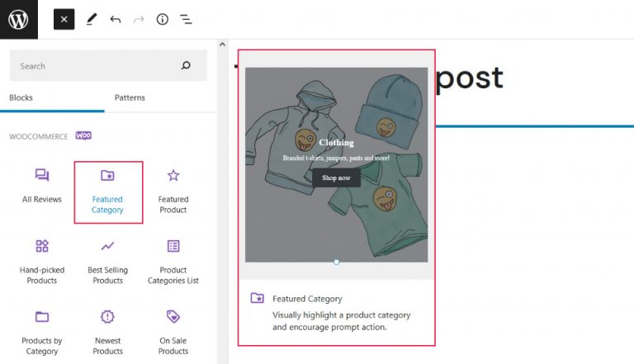This screenshot has width=634, height=364.
Task: Insert the All Reviews block
Action: tap(42, 186)
